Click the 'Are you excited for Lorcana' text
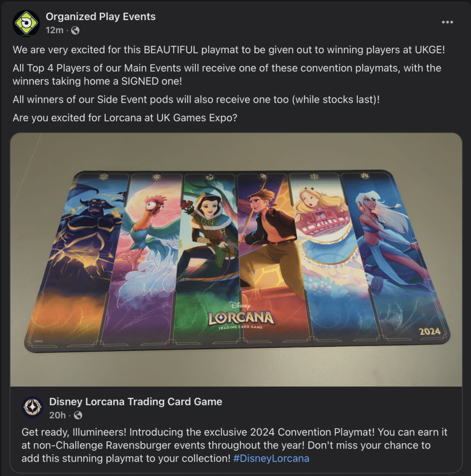The height and width of the screenshot is (476, 471). pos(125,118)
